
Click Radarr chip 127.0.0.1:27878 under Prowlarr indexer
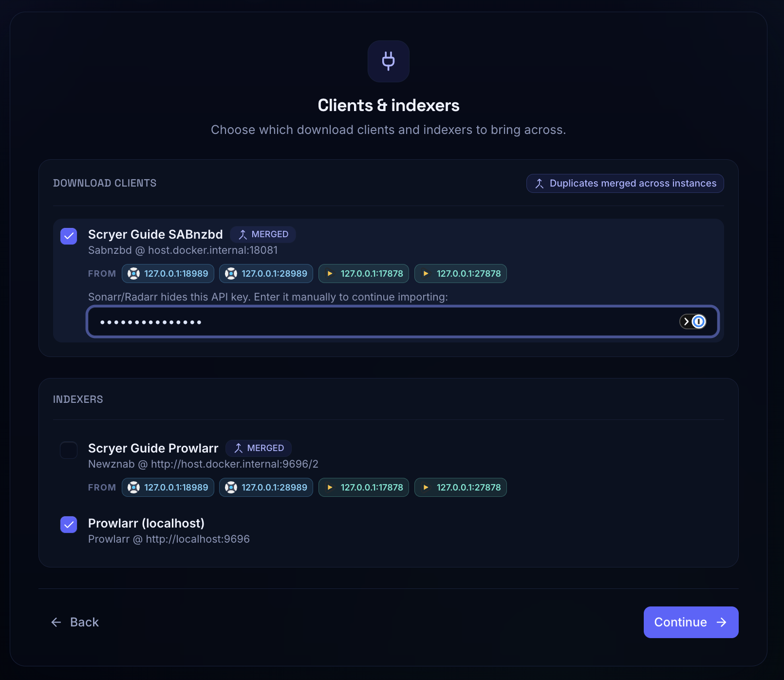[x=461, y=488]
